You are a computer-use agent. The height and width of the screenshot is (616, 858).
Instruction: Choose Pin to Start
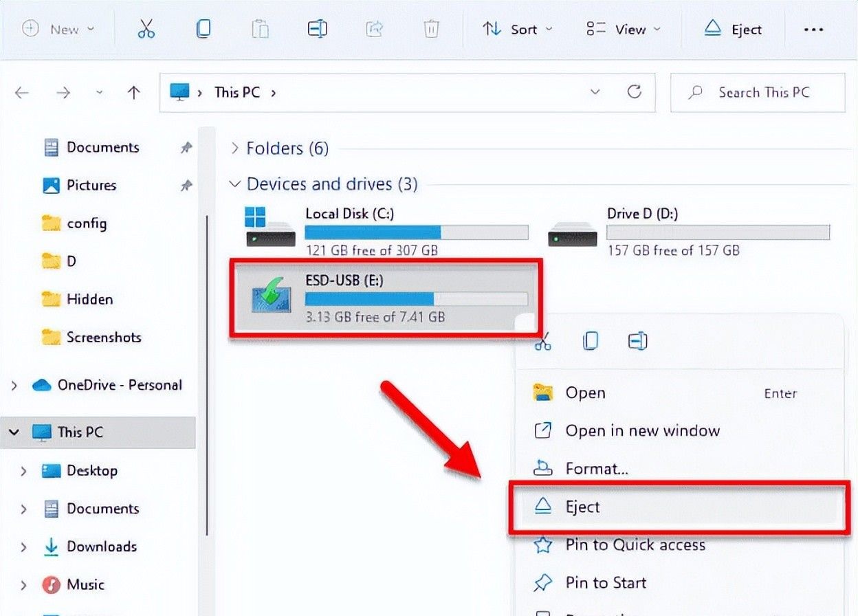(x=678, y=583)
